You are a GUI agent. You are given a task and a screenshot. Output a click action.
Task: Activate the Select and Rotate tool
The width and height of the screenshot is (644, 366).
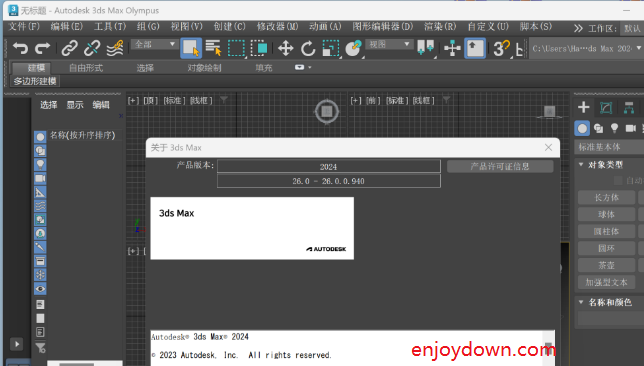click(308, 48)
